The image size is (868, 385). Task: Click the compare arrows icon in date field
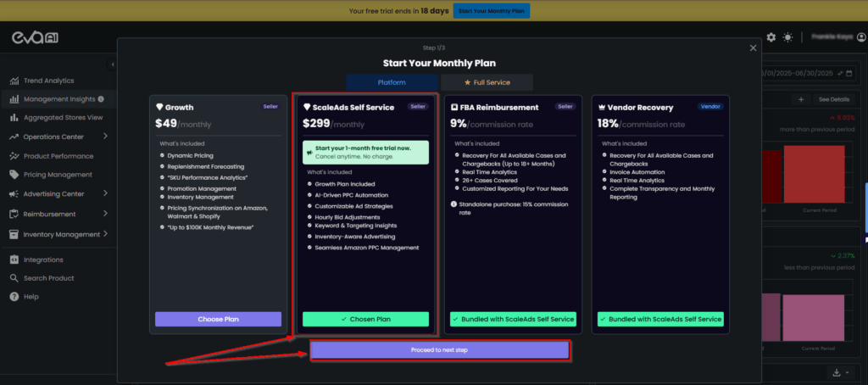tap(840, 73)
